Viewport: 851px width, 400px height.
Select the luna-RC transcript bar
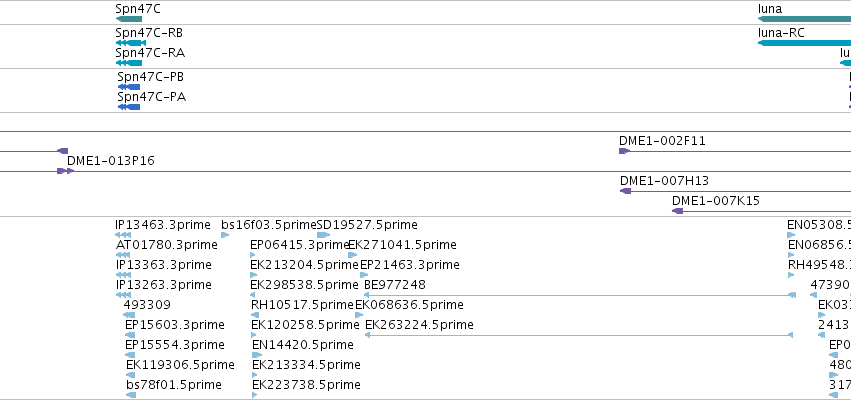(804, 43)
